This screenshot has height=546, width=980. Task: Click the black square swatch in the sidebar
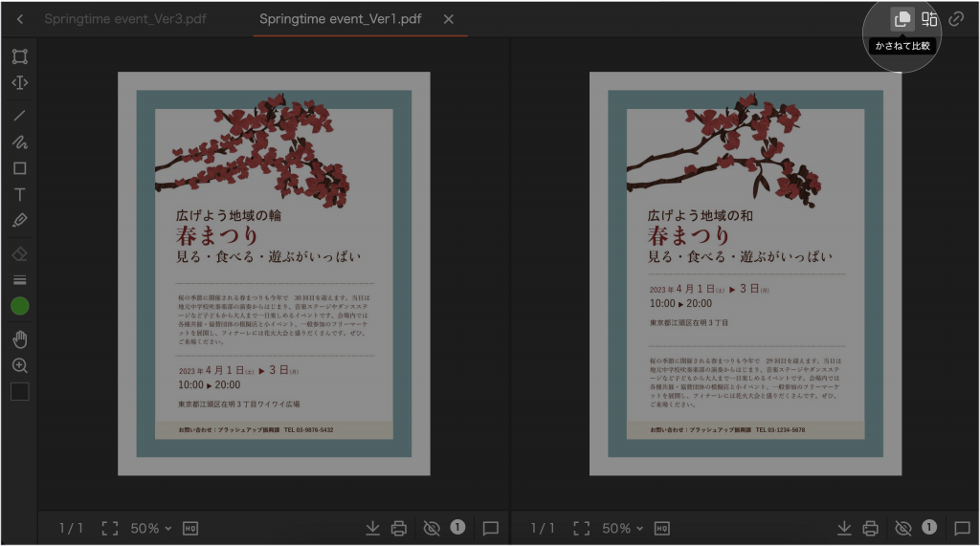(20, 392)
